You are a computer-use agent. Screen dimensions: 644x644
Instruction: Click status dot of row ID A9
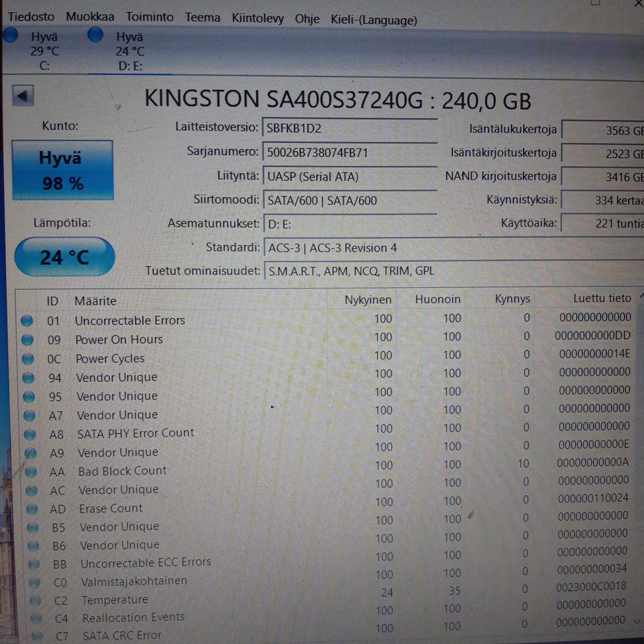tap(30, 453)
